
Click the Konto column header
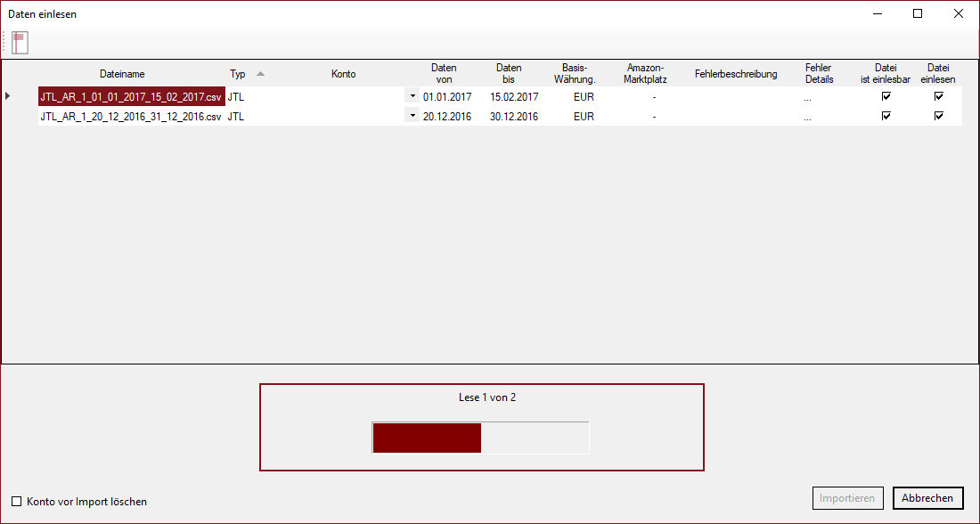pyautogui.click(x=343, y=74)
